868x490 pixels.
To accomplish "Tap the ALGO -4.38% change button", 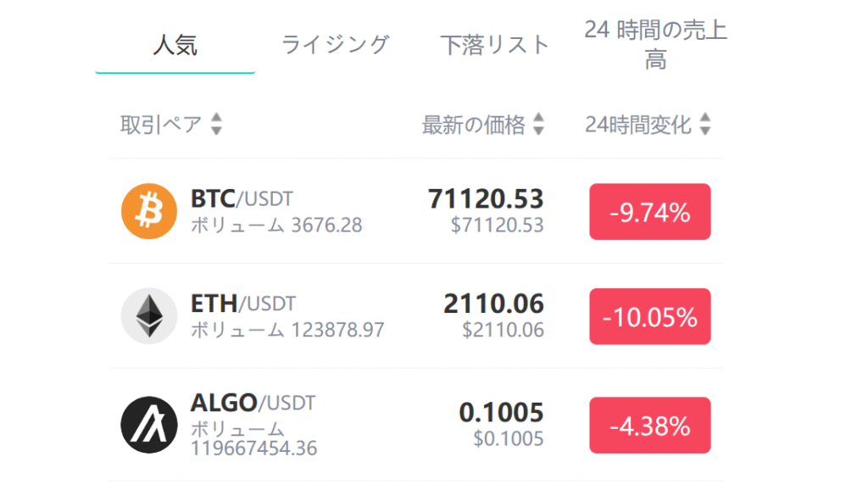I will coord(650,426).
